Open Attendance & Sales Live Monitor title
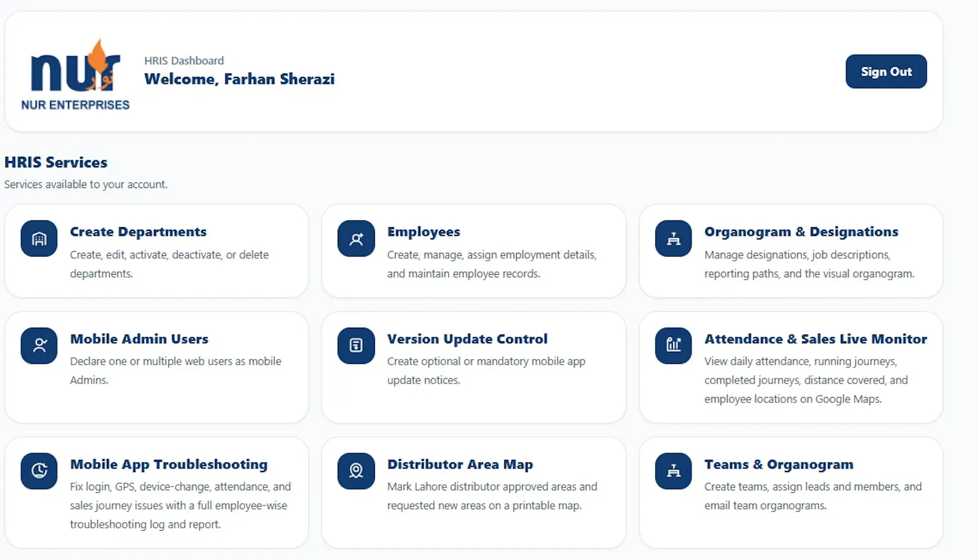Screen dimensions: 977x560 click(816, 338)
